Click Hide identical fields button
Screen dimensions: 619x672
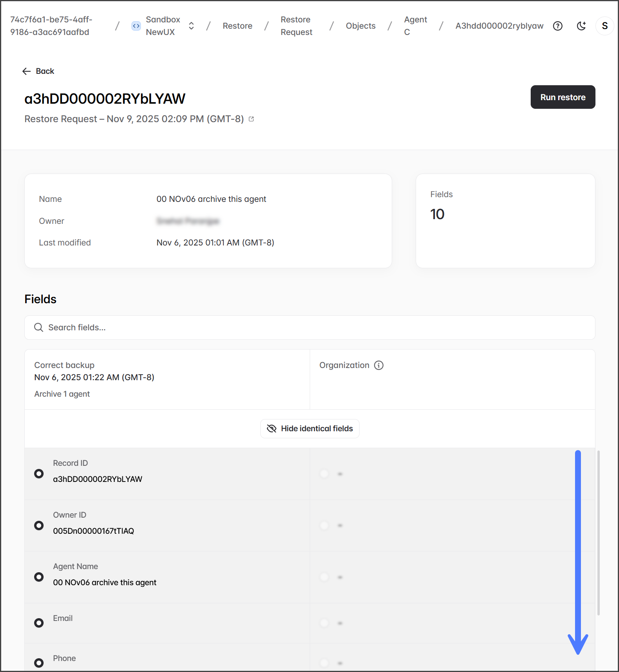310,428
